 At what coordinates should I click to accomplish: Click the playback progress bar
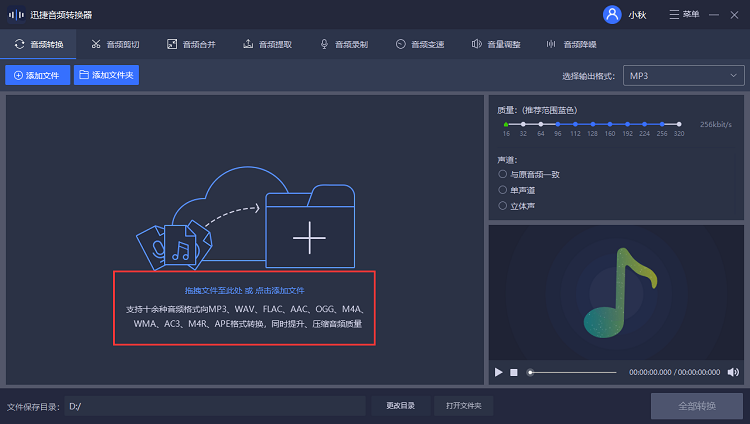click(x=573, y=372)
